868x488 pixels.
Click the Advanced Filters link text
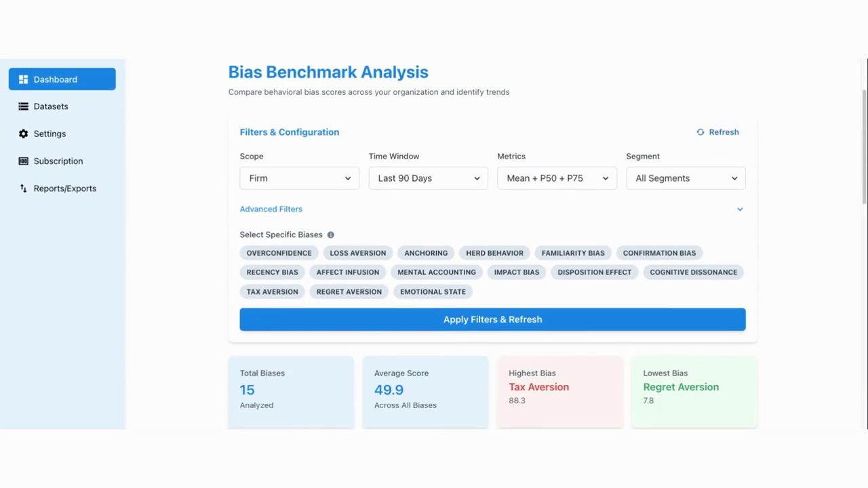(271, 209)
